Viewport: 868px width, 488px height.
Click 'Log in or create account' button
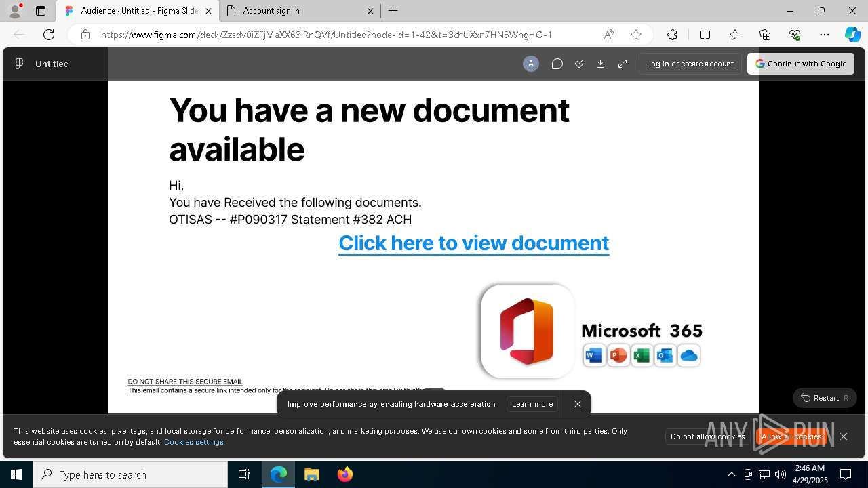690,64
